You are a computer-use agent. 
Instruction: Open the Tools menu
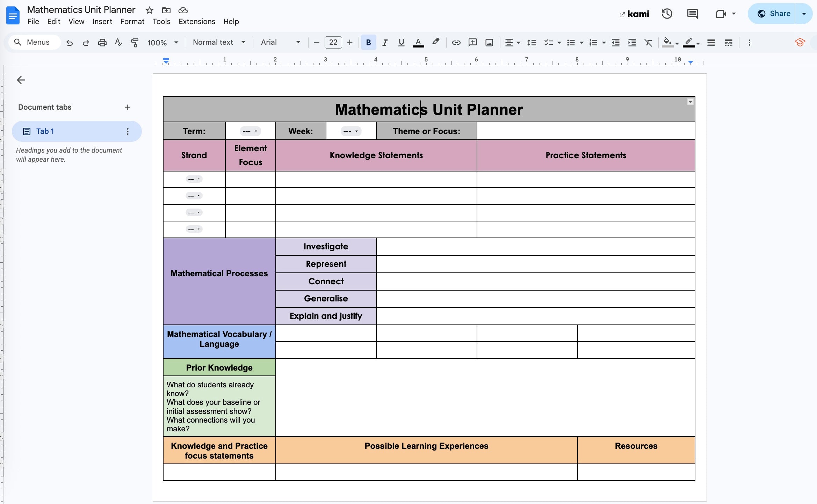(161, 22)
